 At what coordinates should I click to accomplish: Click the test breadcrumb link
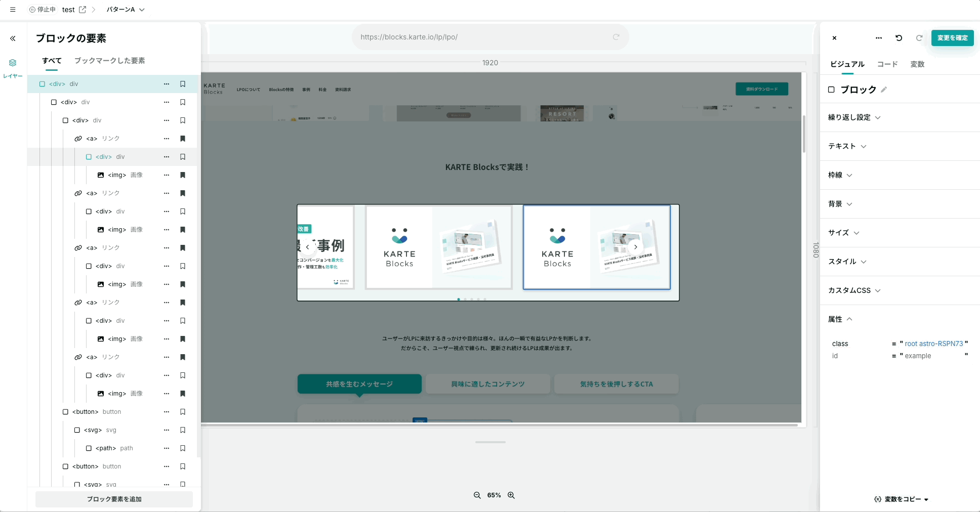68,10
